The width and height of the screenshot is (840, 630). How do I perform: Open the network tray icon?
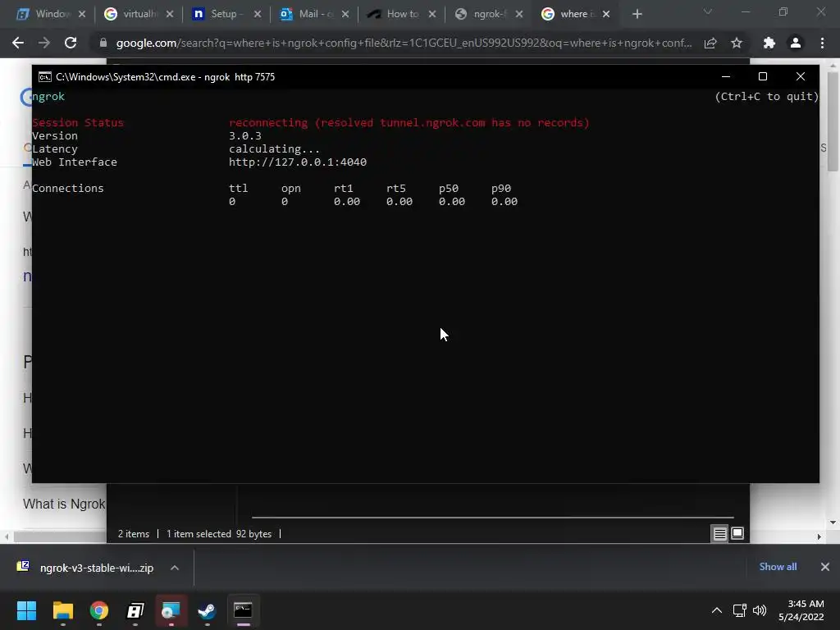[x=740, y=610]
